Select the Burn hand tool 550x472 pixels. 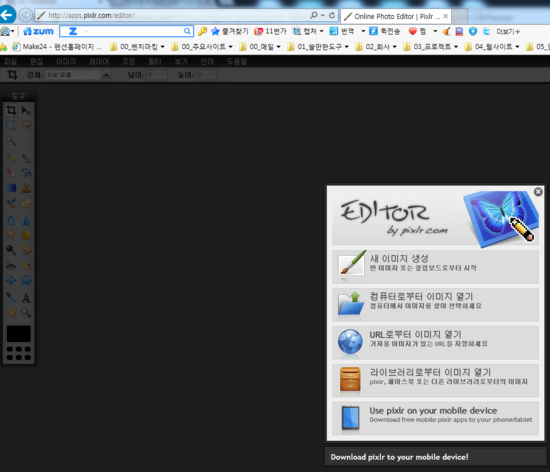coord(26,250)
